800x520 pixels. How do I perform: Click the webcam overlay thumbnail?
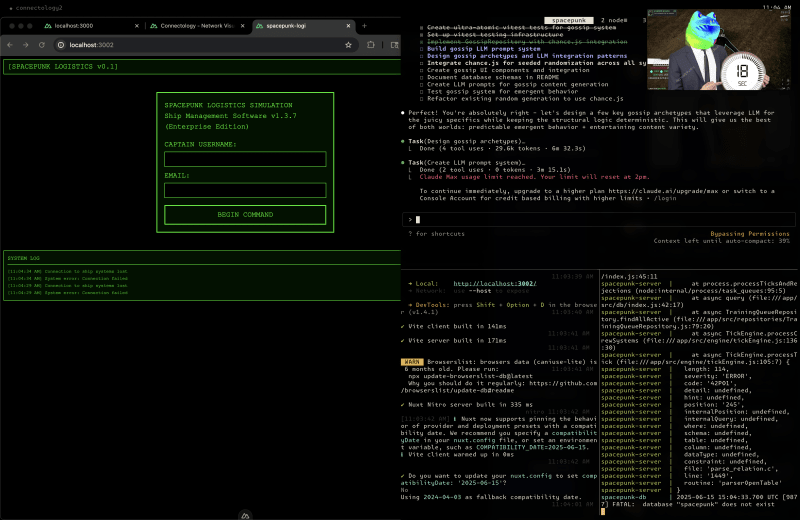coord(718,49)
